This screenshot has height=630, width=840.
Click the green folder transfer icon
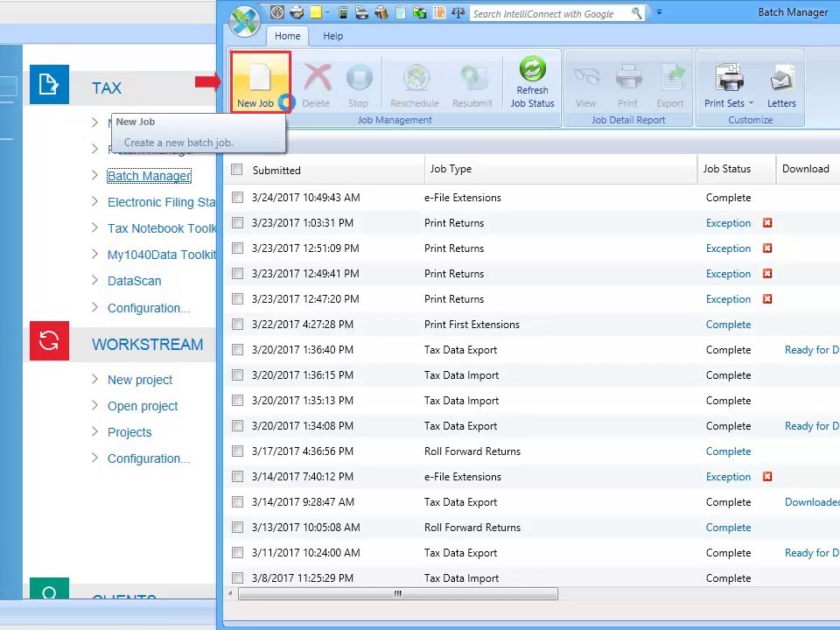(419, 12)
